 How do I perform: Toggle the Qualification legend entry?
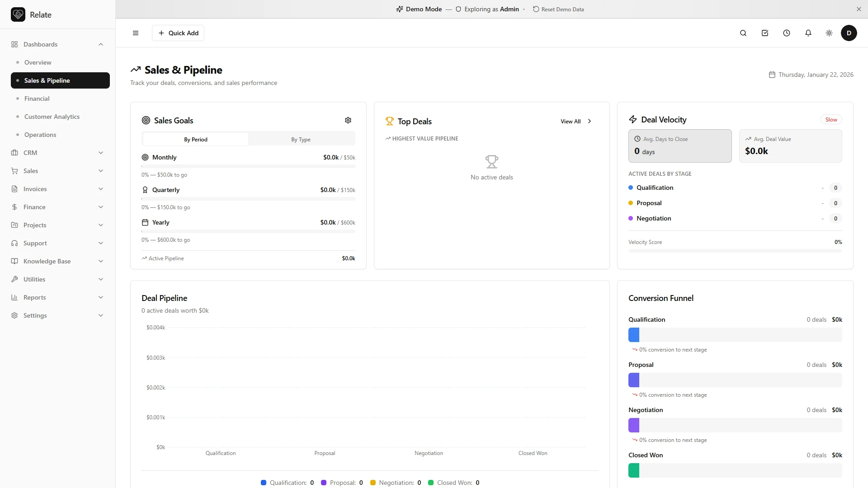[287, 483]
